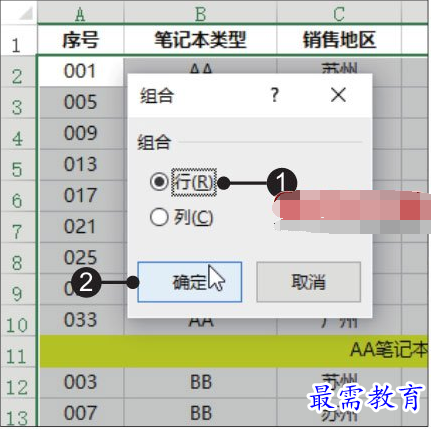
Task: Click cell containing 013
Action: [80, 164]
